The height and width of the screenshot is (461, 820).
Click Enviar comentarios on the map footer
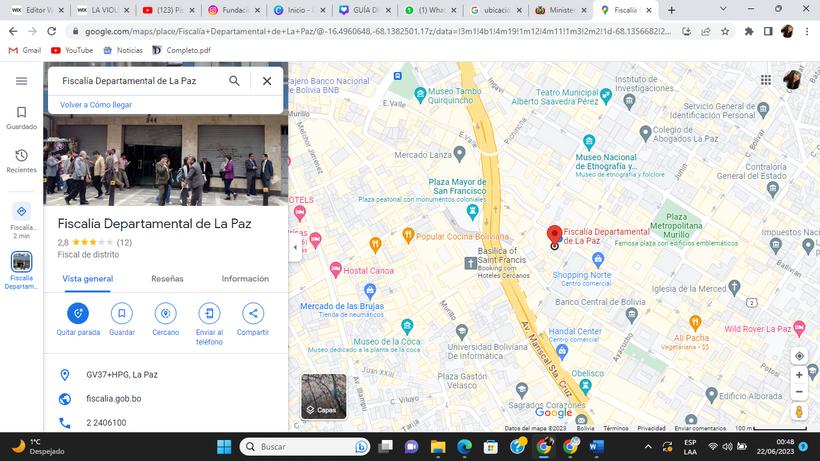pyautogui.click(x=700, y=428)
